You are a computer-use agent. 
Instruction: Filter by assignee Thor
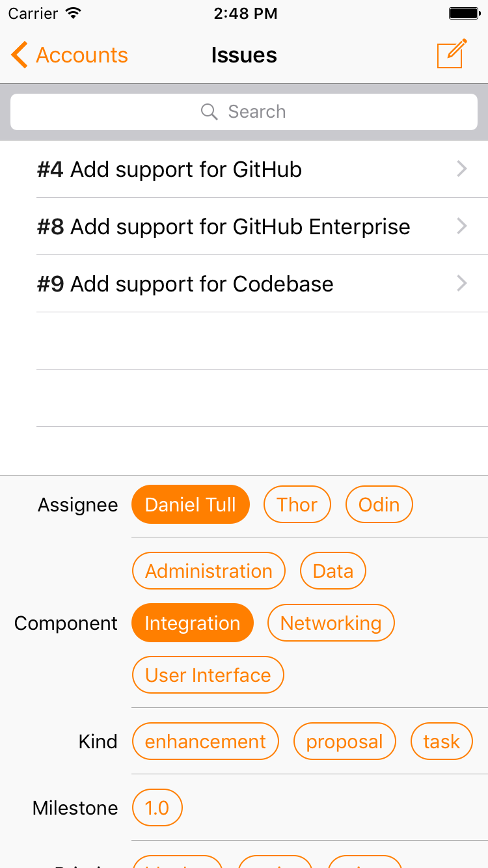(x=297, y=504)
